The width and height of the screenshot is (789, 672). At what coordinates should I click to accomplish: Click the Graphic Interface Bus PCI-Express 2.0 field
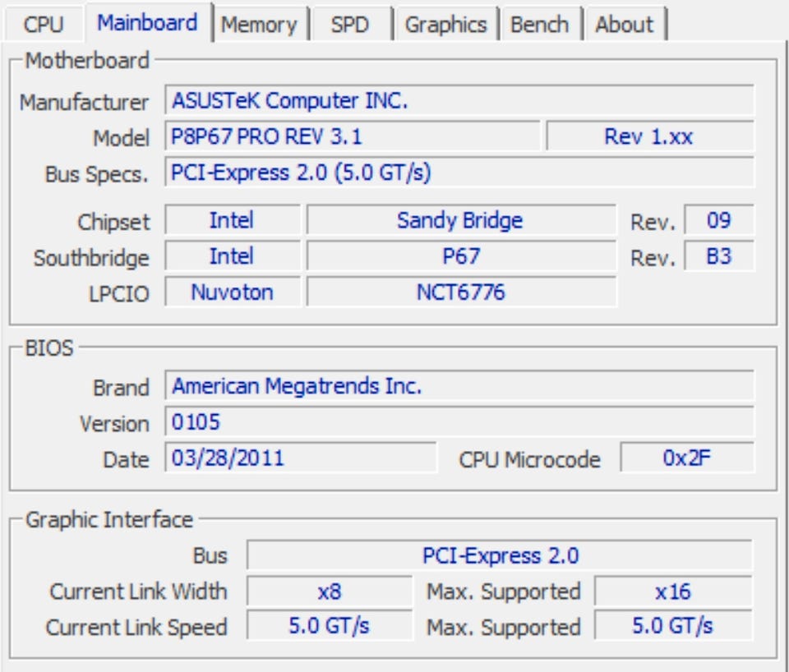click(500, 555)
